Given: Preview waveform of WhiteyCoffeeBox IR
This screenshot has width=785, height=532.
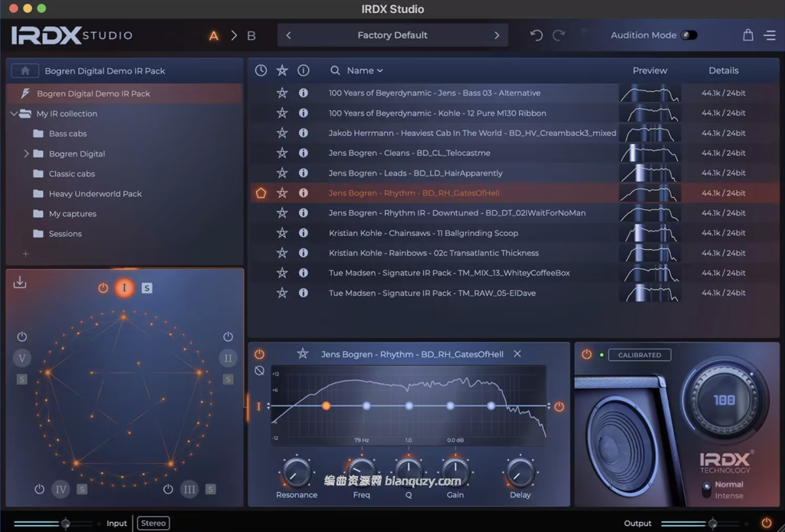Looking at the screenshot, I should pos(650,273).
